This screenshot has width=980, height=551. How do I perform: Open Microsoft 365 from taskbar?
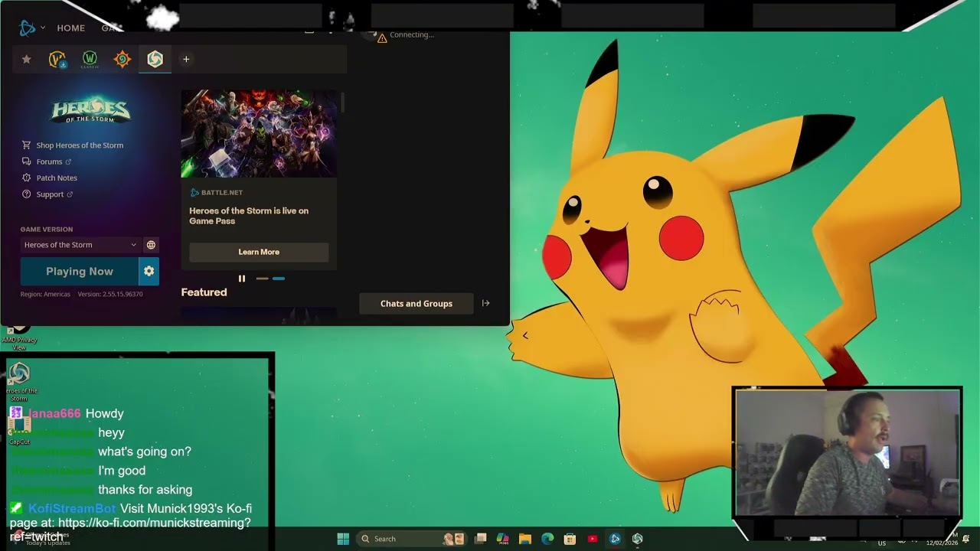click(x=502, y=539)
